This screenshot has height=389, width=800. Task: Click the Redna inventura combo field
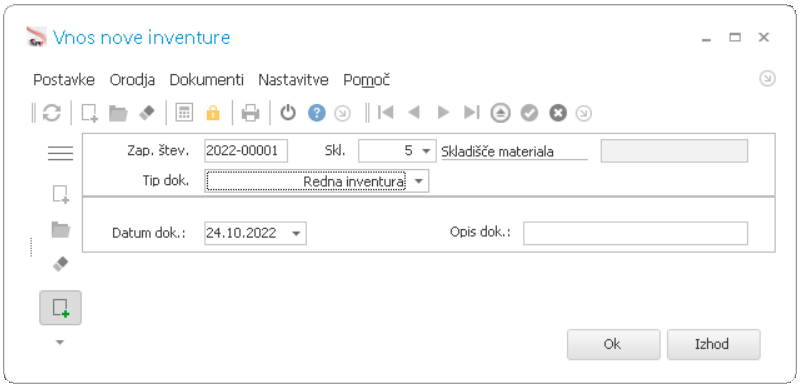pyautogui.click(x=316, y=182)
